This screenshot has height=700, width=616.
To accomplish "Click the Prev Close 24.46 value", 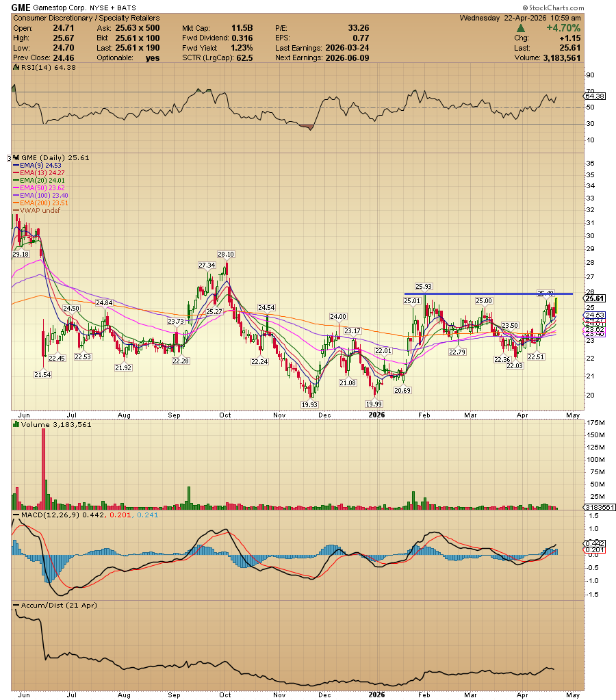I will (x=64, y=58).
